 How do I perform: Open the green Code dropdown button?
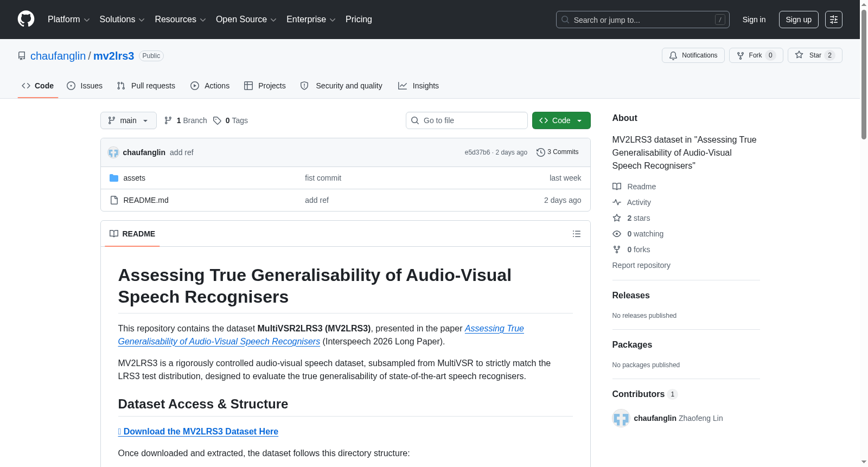(561, 120)
